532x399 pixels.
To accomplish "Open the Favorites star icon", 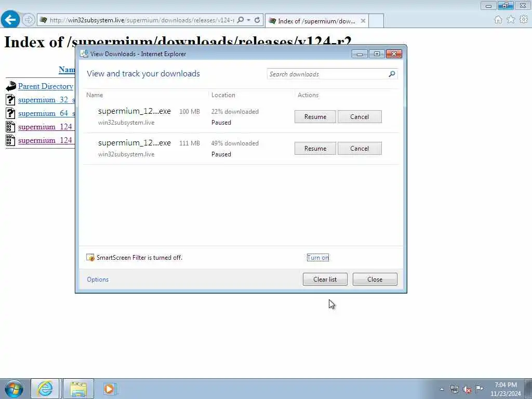I will [x=511, y=20].
